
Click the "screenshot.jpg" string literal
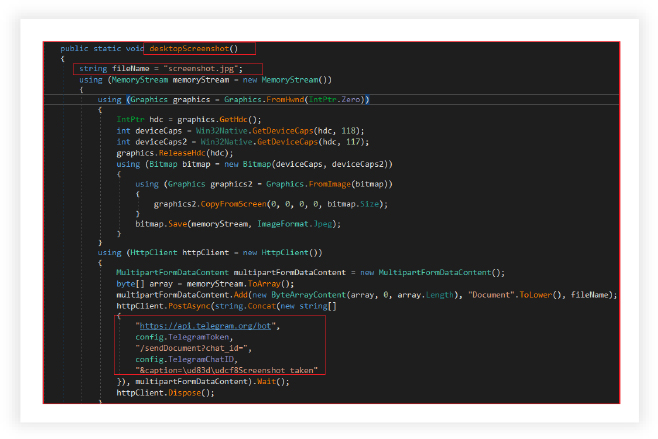tap(201, 68)
